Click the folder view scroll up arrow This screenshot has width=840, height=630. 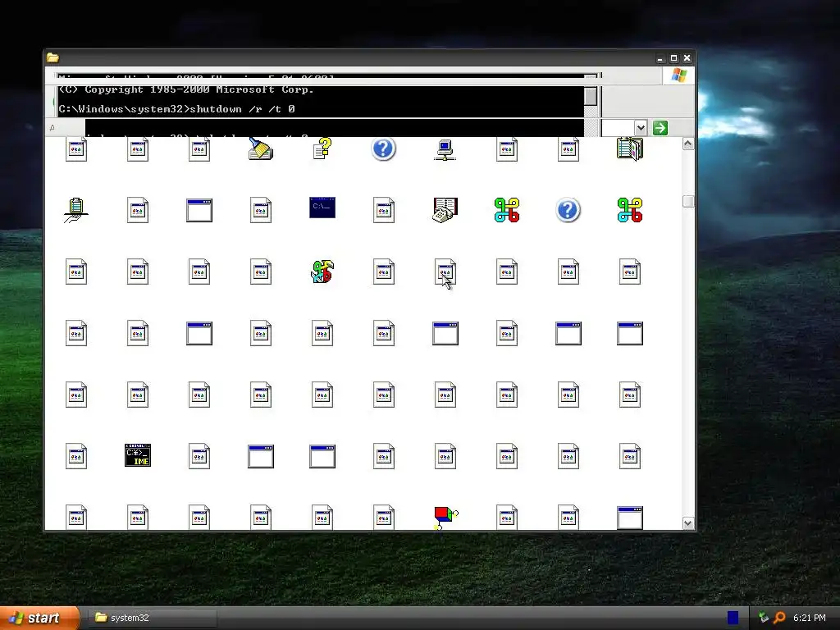(x=688, y=144)
